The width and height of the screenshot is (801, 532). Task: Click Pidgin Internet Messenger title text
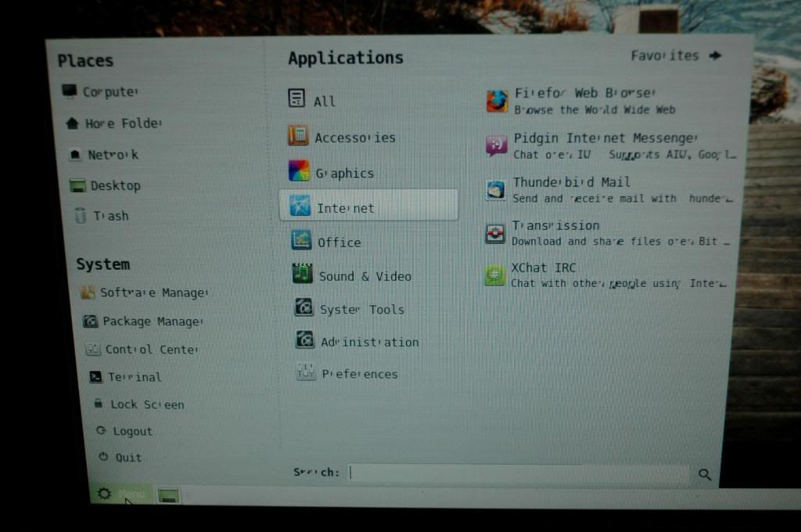pyautogui.click(x=605, y=138)
